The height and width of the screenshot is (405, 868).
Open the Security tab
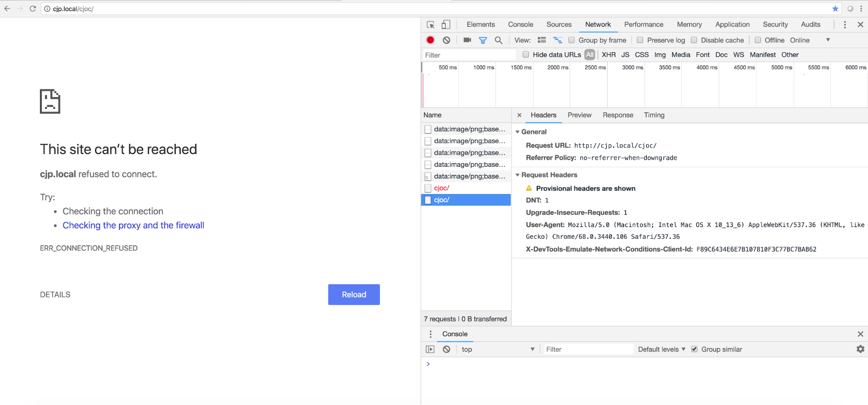click(x=775, y=25)
